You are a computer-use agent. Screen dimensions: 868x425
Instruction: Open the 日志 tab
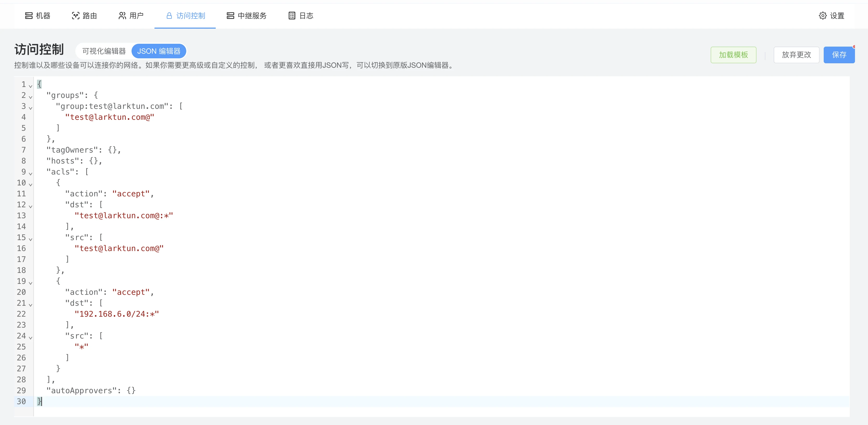tap(301, 15)
